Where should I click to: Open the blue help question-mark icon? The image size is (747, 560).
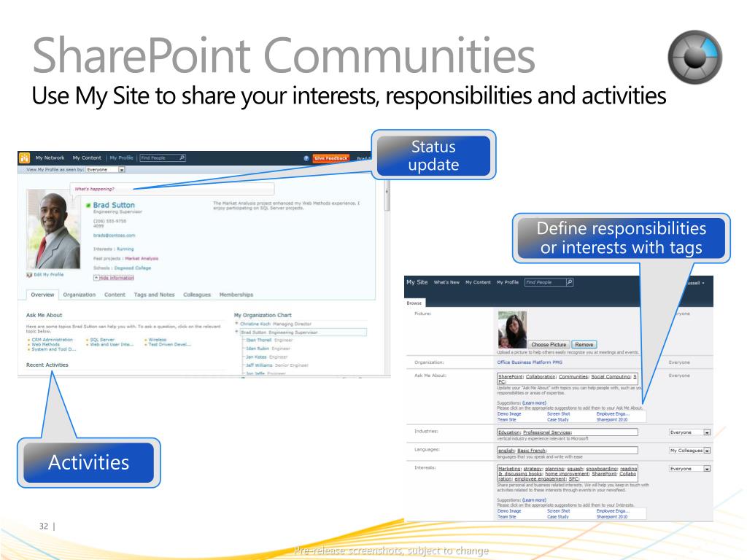[x=306, y=158]
